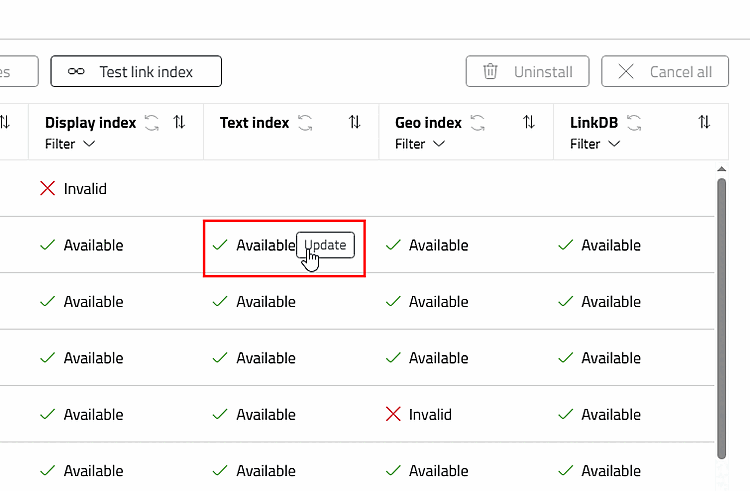Open Display index Filter dropdown
The width and height of the screenshot is (750, 491).
(70, 144)
